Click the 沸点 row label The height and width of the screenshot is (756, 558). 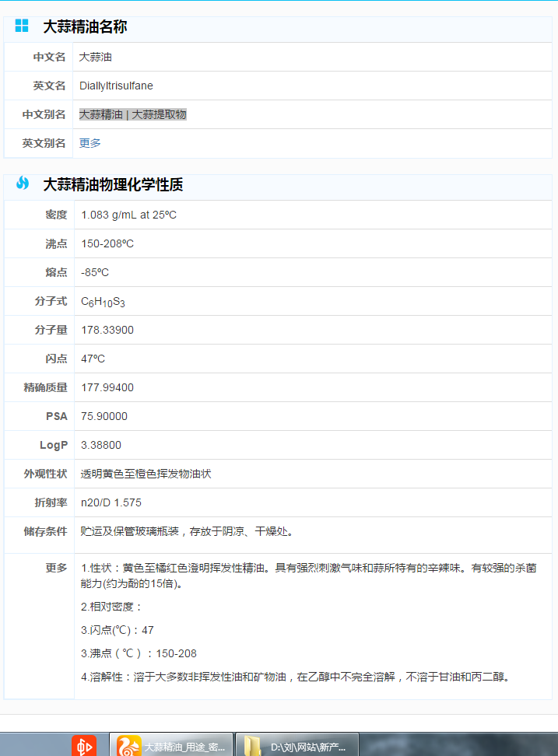[57, 243]
